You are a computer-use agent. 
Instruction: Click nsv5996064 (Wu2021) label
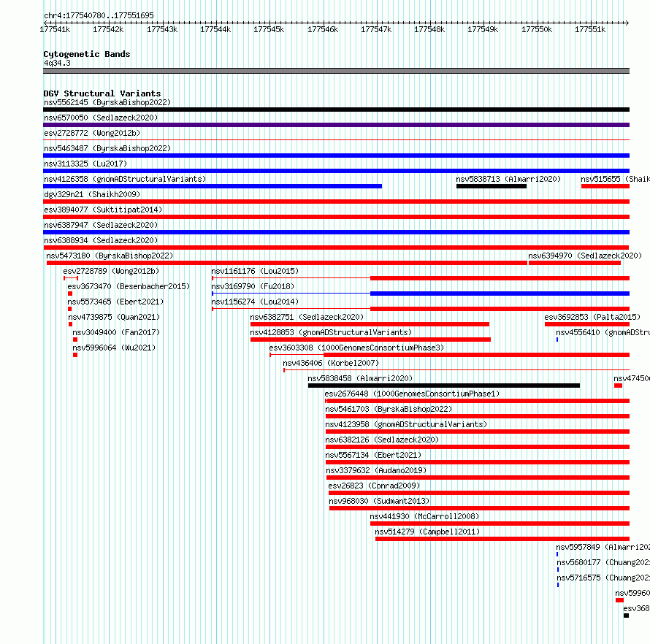(x=114, y=348)
